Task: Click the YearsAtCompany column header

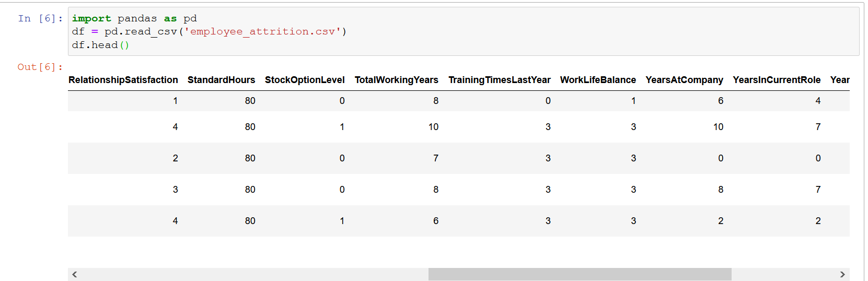Action: pyautogui.click(x=685, y=80)
